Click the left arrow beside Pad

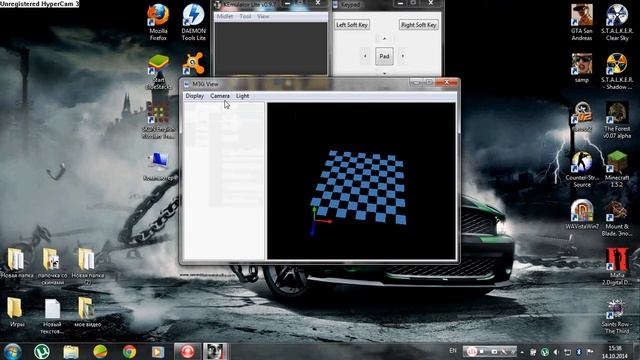365,56
